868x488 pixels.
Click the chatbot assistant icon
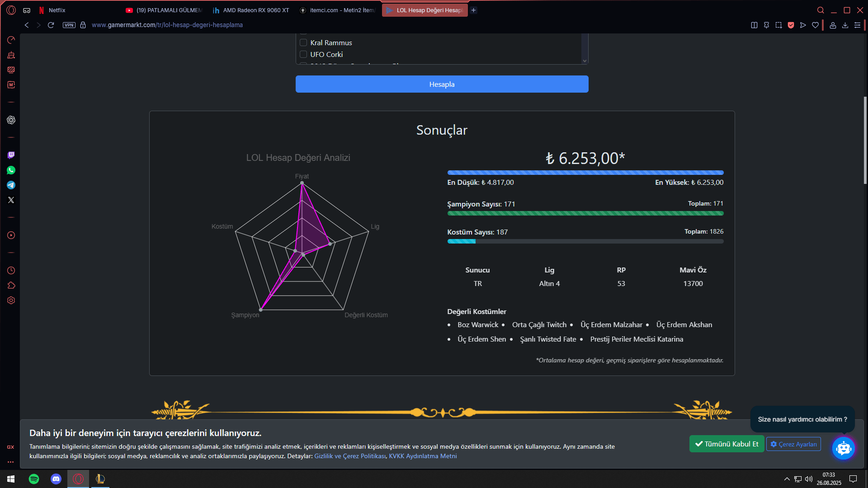pos(843,448)
